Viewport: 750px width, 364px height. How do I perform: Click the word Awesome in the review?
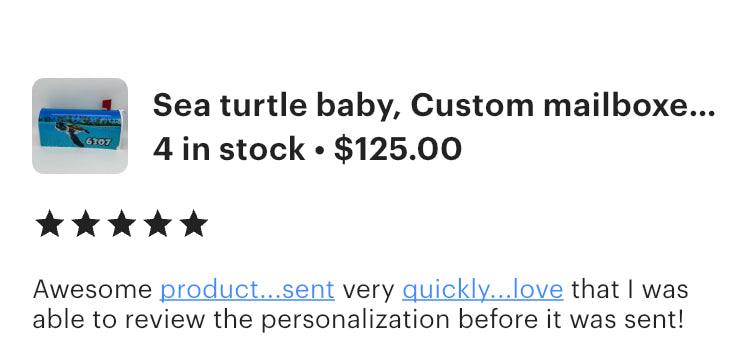tap(92, 289)
